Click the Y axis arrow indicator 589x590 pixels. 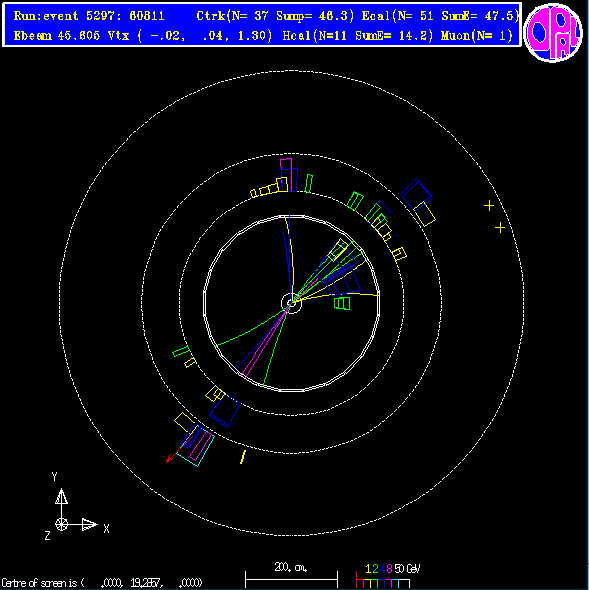tap(61, 497)
